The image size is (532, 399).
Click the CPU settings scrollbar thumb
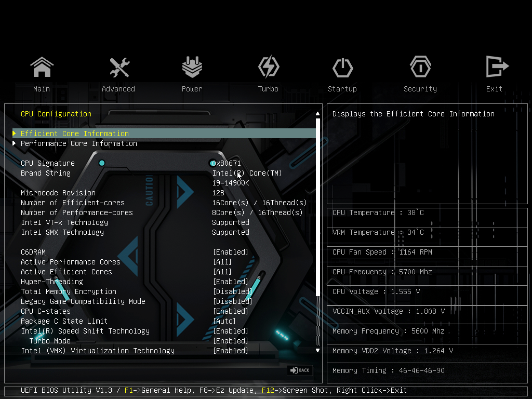click(317, 207)
